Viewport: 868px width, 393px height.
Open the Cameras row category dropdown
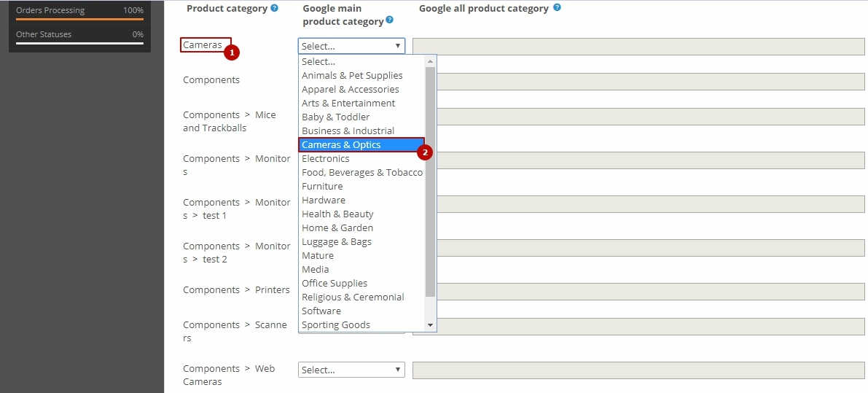351,46
